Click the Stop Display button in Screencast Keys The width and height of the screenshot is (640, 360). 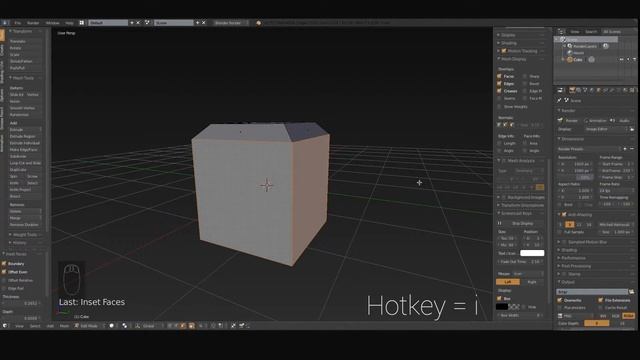(x=522, y=223)
